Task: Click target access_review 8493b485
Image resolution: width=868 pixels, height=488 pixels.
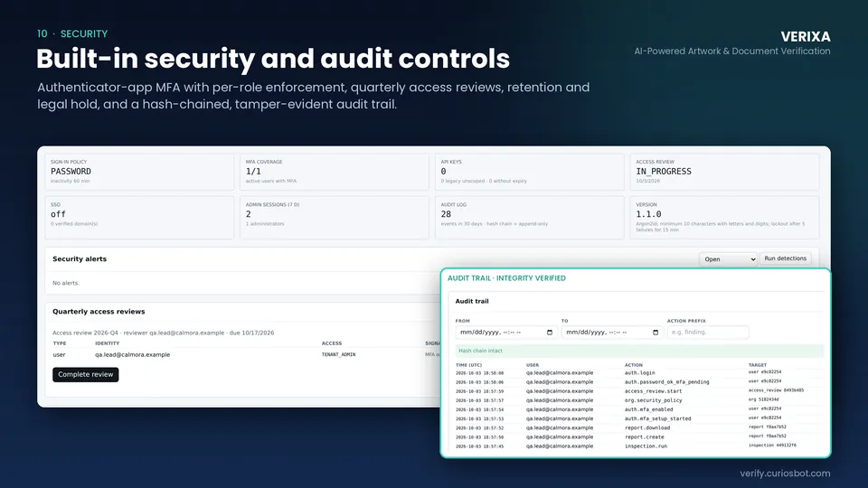Action: 776,390
